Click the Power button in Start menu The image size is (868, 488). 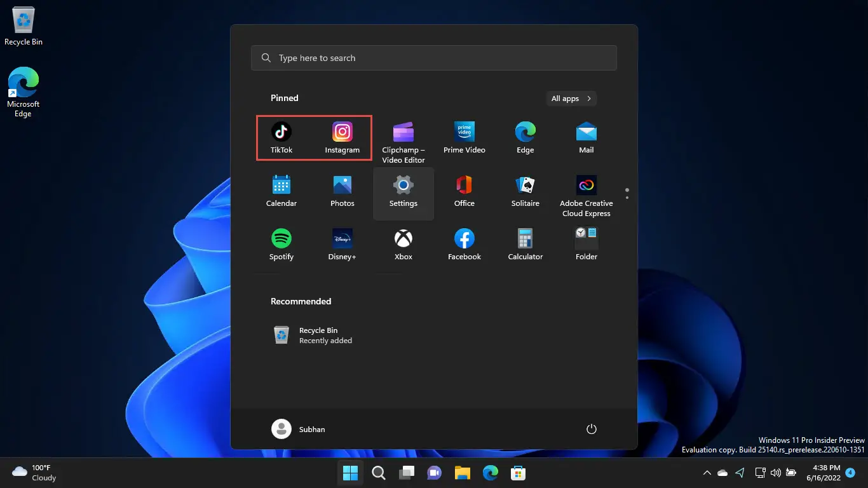(x=592, y=429)
